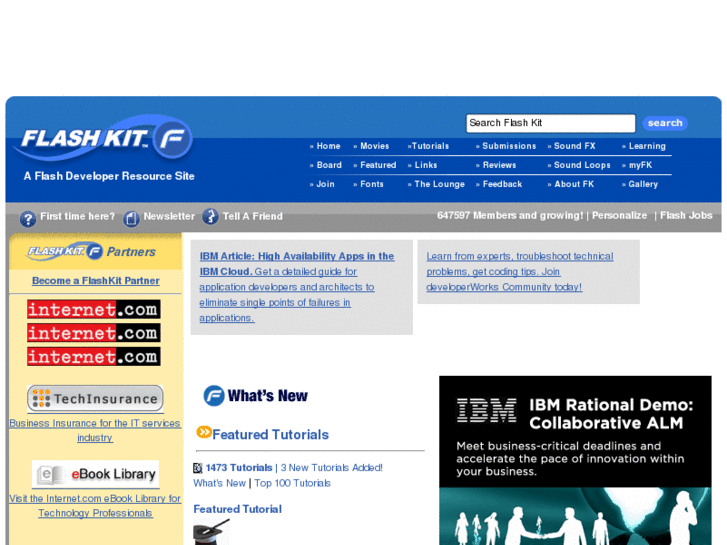Screen dimensions: 727x545
Task: Open the second internet.com partner banner
Action: [x=94, y=333]
